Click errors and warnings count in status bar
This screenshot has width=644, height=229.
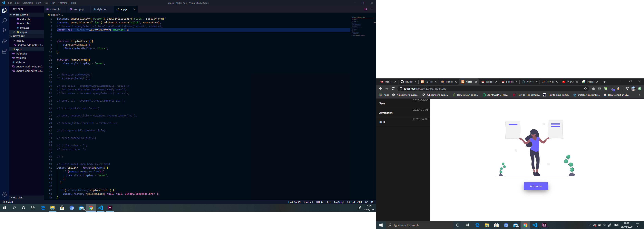coord(8,202)
